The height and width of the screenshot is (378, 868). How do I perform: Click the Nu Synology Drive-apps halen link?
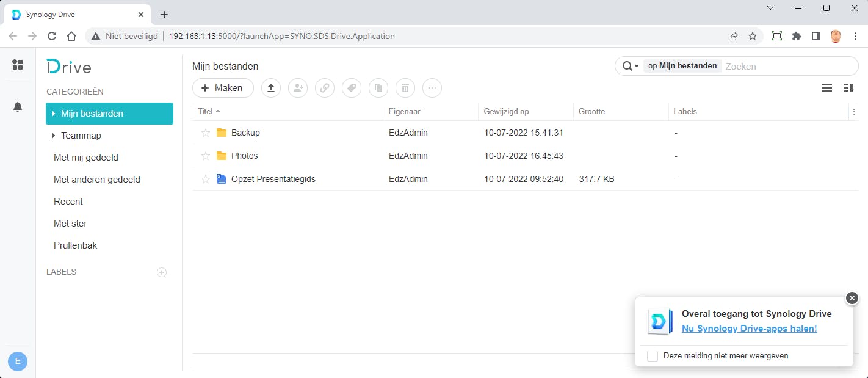click(x=749, y=329)
